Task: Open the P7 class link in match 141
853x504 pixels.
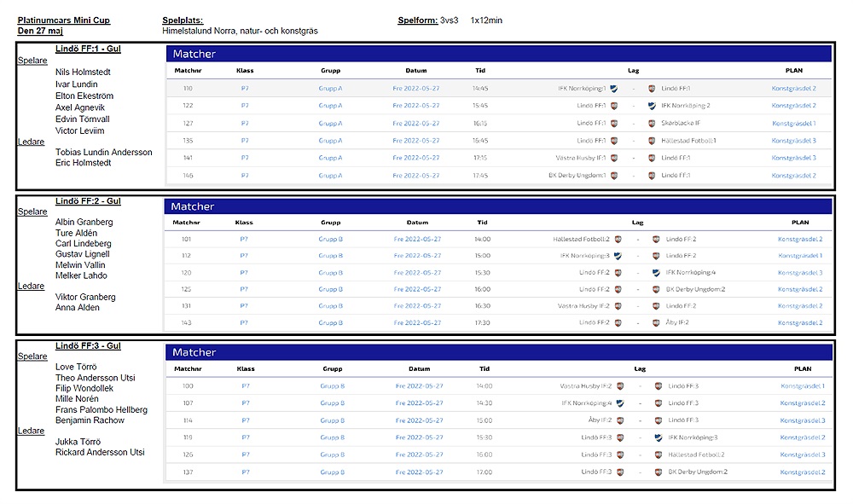Action: [x=245, y=159]
